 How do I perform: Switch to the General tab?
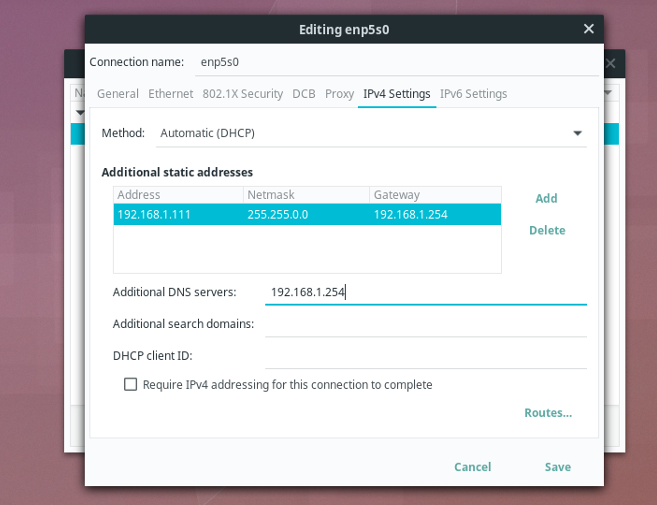coord(118,93)
